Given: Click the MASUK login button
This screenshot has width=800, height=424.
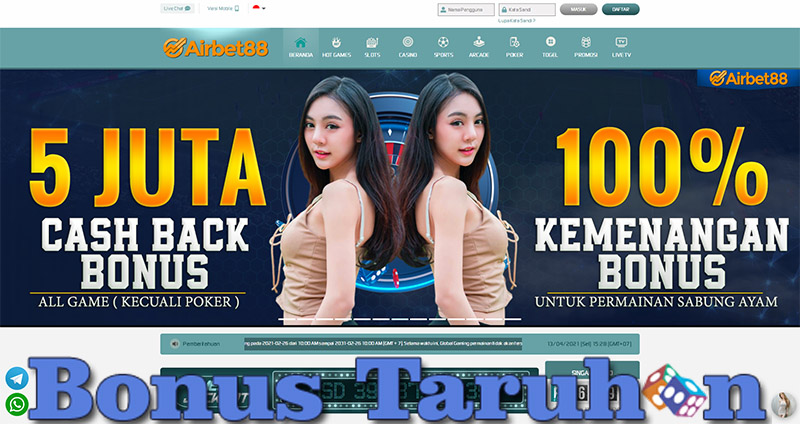Looking at the screenshot, I should pyautogui.click(x=579, y=9).
